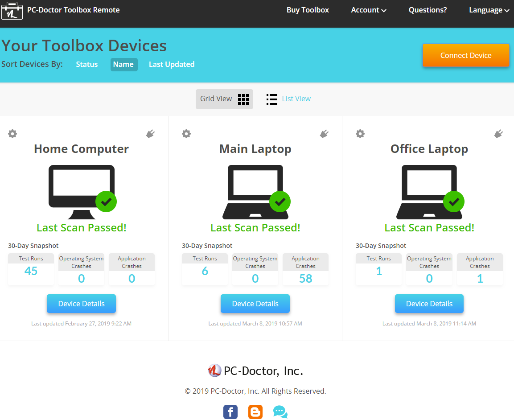Open settings gear for Home Computer
This screenshot has height=420, width=514.
coord(12,134)
